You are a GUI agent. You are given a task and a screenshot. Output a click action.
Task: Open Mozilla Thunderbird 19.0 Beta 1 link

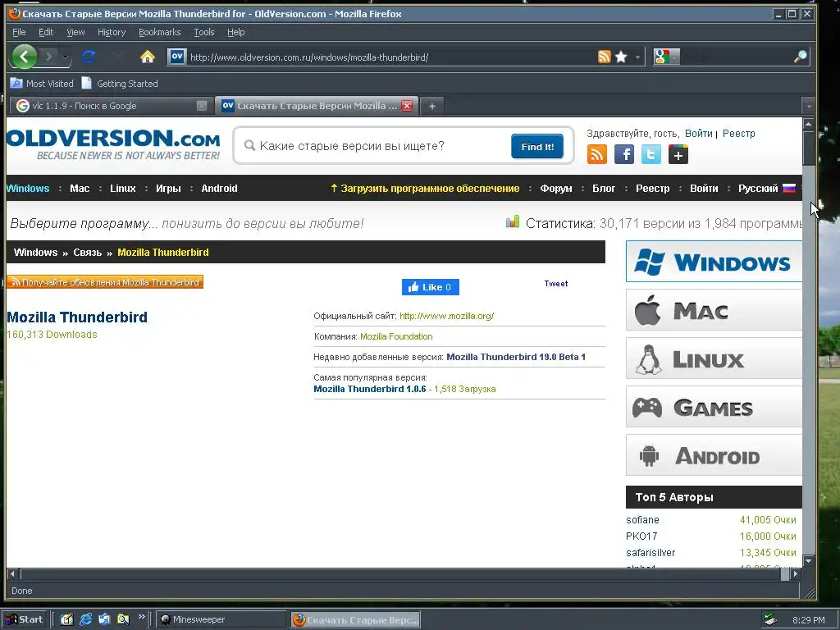click(x=516, y=357)
